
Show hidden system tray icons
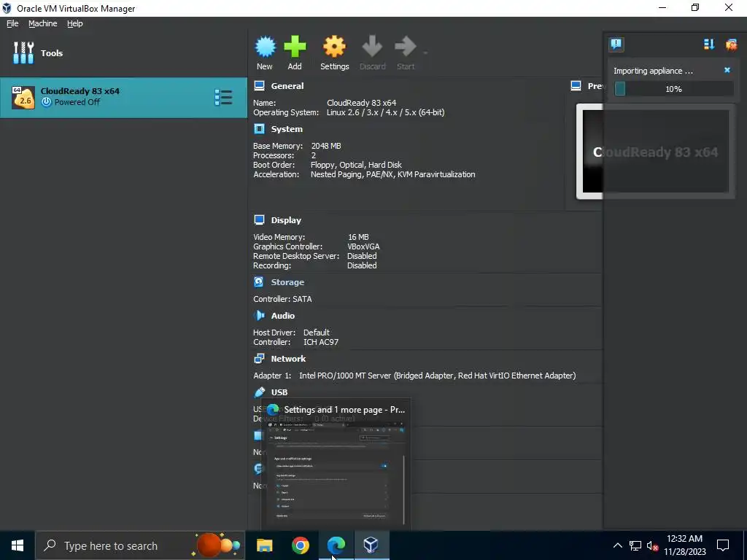617,545
